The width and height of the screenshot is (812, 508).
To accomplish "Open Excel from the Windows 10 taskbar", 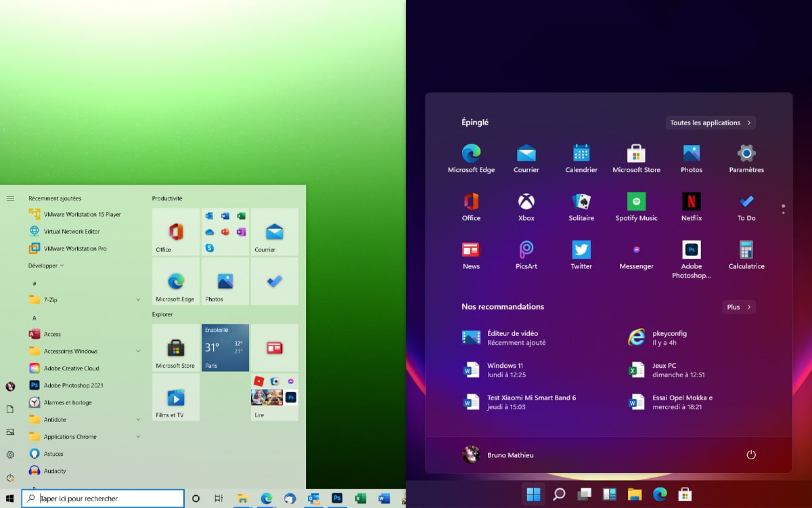I will pyautogui.click(x=361, y=499).
